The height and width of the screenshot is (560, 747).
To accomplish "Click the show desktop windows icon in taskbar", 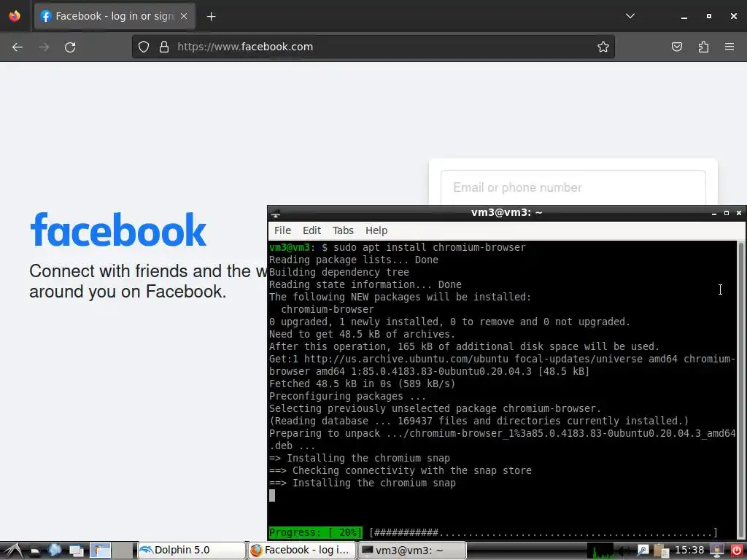I will [76, 551].
